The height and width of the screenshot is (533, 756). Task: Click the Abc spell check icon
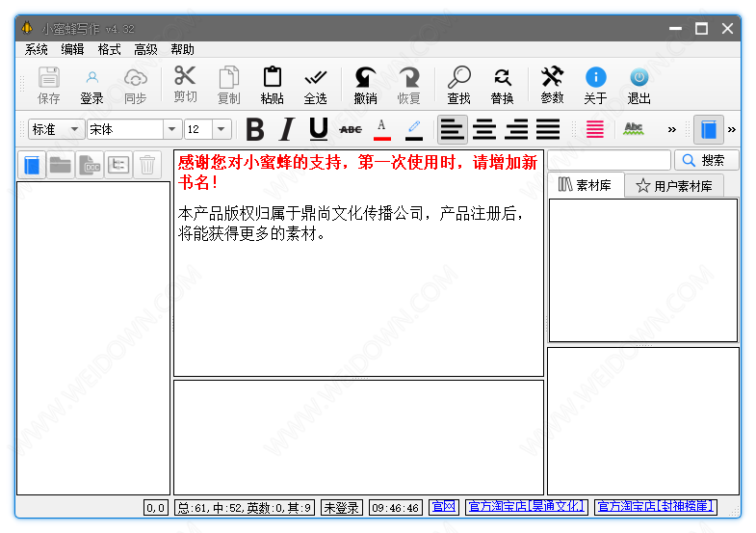pos(633,129)
